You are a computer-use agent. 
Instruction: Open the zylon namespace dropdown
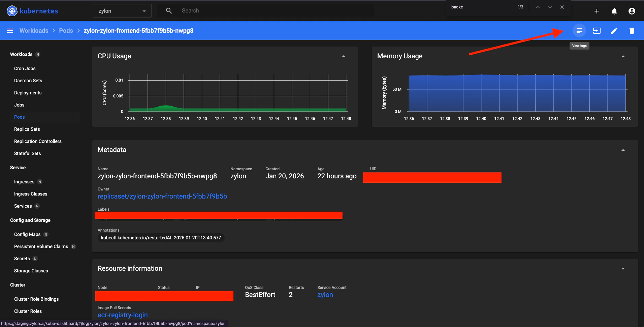122,11
